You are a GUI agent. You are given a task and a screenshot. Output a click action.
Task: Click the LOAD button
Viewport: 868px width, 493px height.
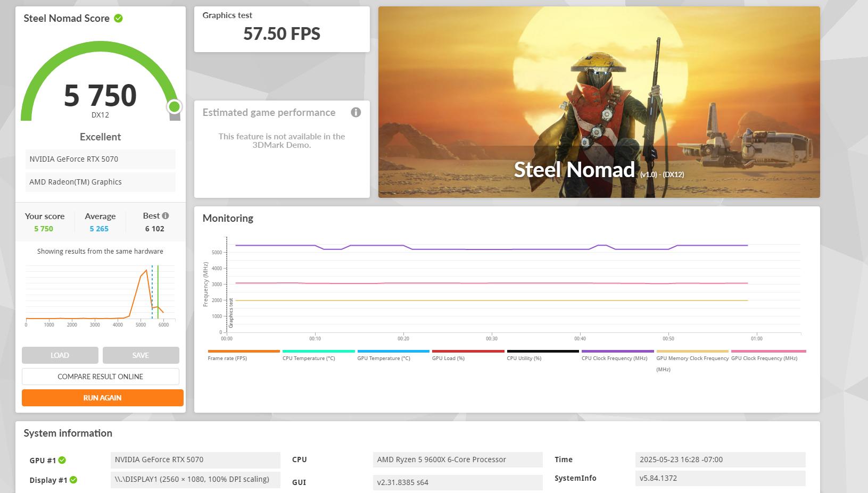click(x=60, y=355)
